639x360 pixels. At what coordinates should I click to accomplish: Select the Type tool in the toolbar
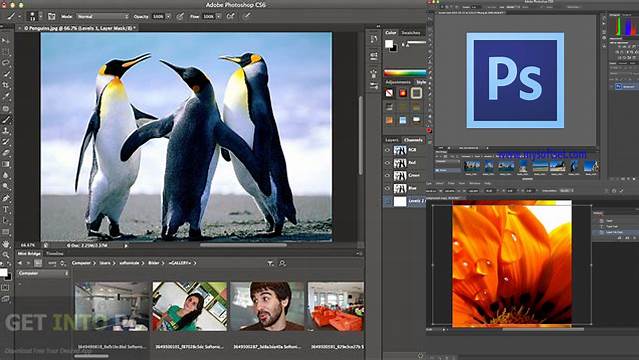pos(6,210)
